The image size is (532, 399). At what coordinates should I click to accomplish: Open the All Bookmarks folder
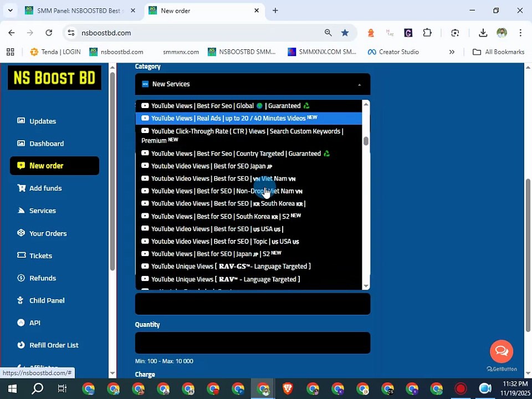click(x=498, y=52)
